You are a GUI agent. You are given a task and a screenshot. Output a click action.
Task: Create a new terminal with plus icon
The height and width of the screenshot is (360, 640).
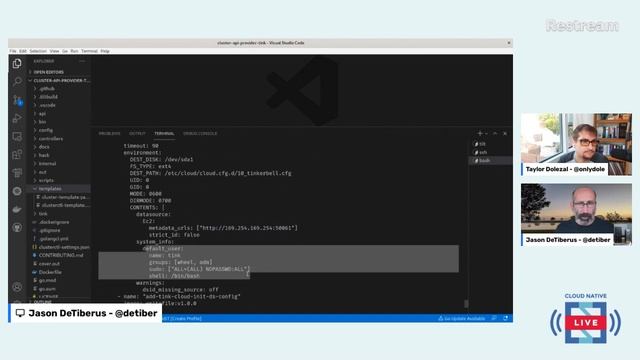pyautogui.click(x=480, y=133)
